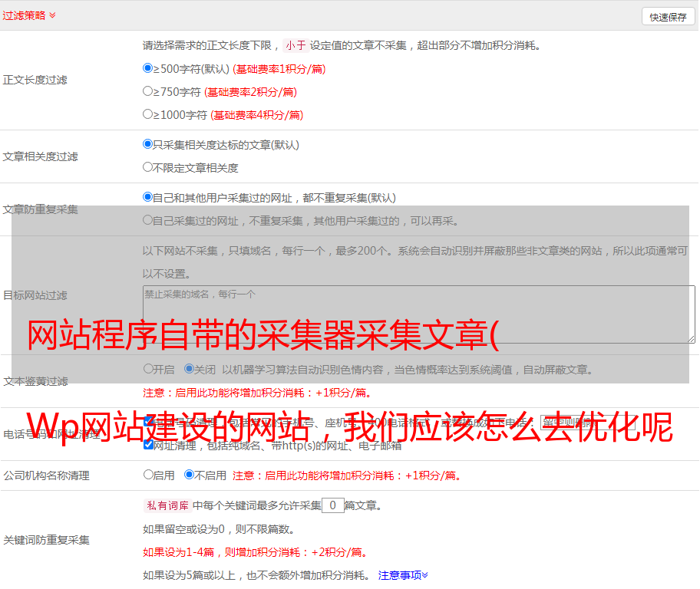Screen dimensions: 700x589
Task: Select 自己和其他用户采集过的网址 no-repeat option
Action: (147, 197)
